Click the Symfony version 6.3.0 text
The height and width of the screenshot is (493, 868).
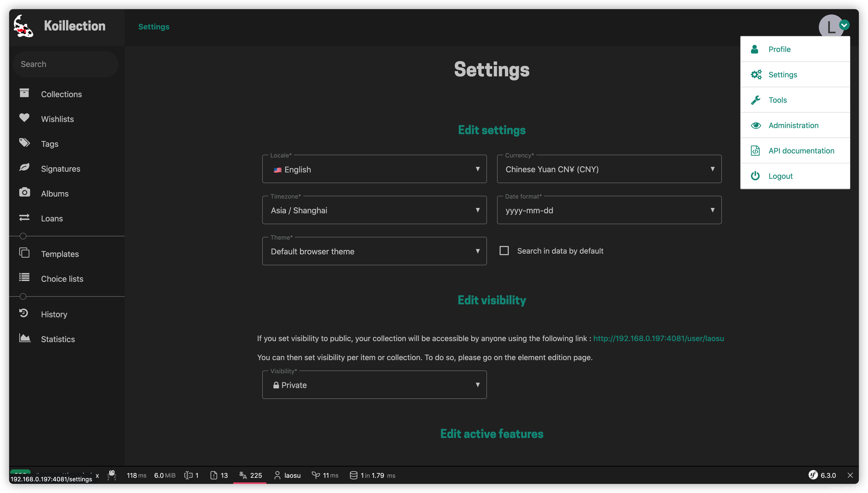coord(828,476)
